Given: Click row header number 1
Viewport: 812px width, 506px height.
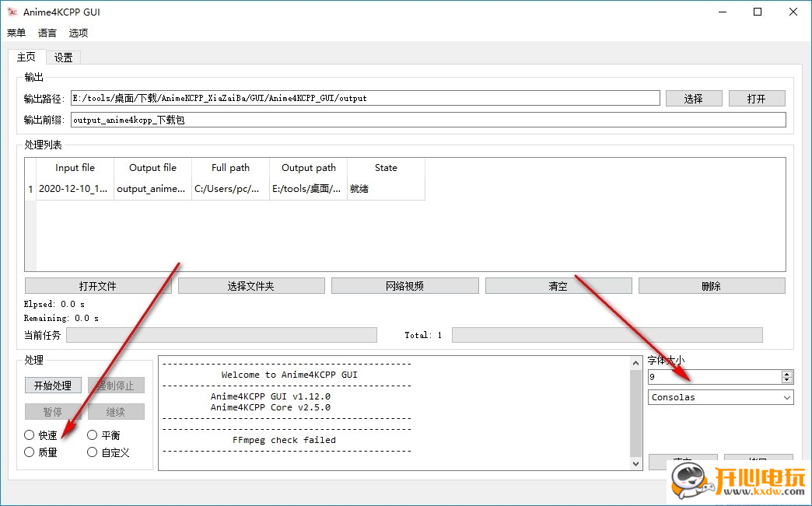Looking at the screenshot, I should (x=30, y=189).
